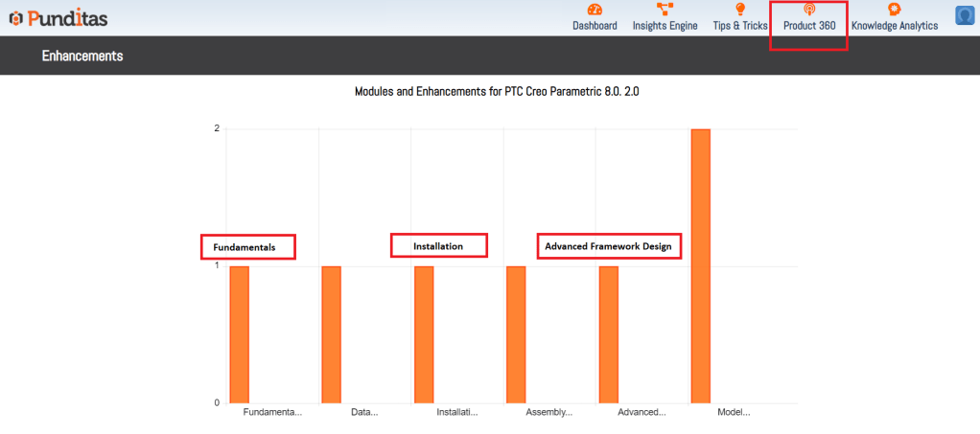Click the Advanced Framework Design annotation label
The height and width of the screenshot is (434, 980).
pyautogui.click(x=608, y=246)
